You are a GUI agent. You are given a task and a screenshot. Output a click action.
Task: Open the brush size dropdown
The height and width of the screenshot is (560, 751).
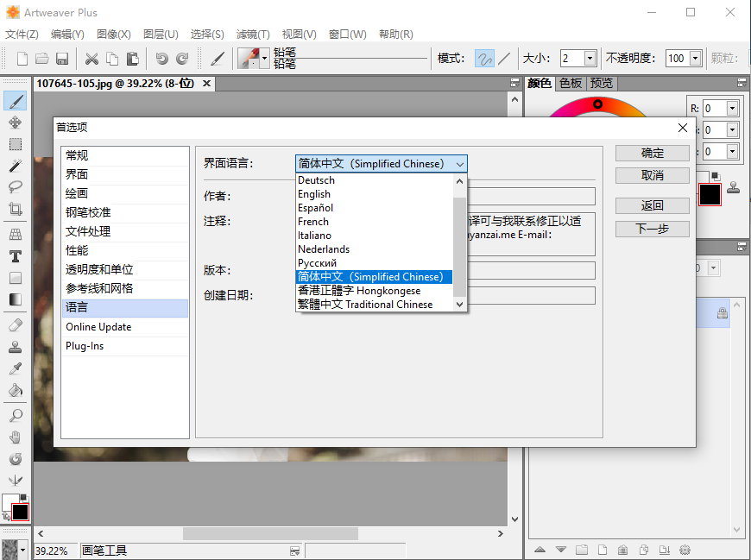click(590, 59)
